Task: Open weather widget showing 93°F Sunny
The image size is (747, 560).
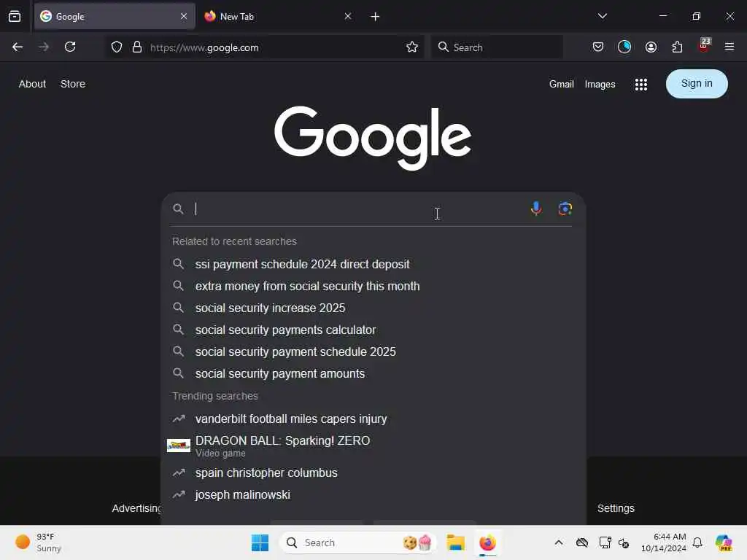Action: click(38, 542)
